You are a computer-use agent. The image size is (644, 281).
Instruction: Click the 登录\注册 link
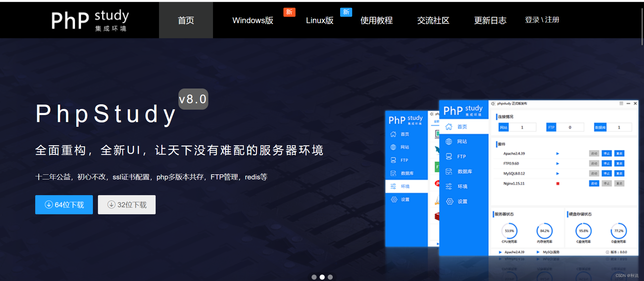click(x=542, y=20)
